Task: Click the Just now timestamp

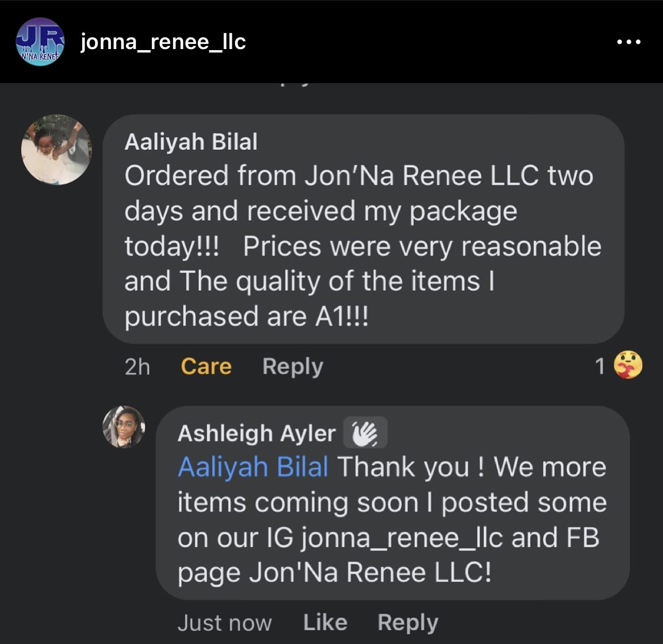Action: [x=225, y=623]
